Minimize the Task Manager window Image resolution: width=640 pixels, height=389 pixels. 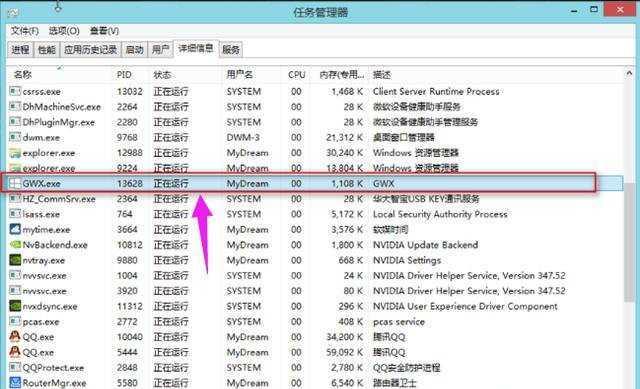tap(574, 11)
